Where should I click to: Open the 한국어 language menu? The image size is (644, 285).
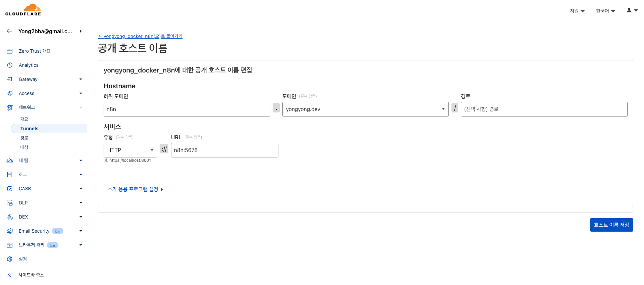point(605,11)
